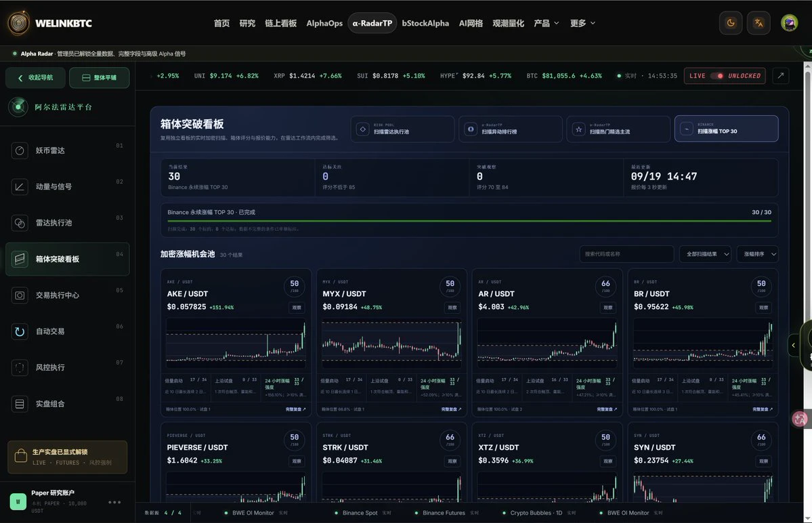Open the expand arrow icon next to UNLOCKED

coord(780,76)
